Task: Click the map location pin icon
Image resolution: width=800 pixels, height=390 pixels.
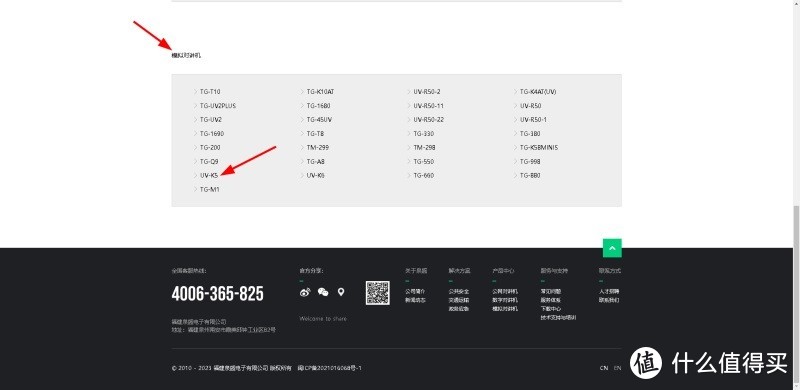Action: (x=341, y=292)
